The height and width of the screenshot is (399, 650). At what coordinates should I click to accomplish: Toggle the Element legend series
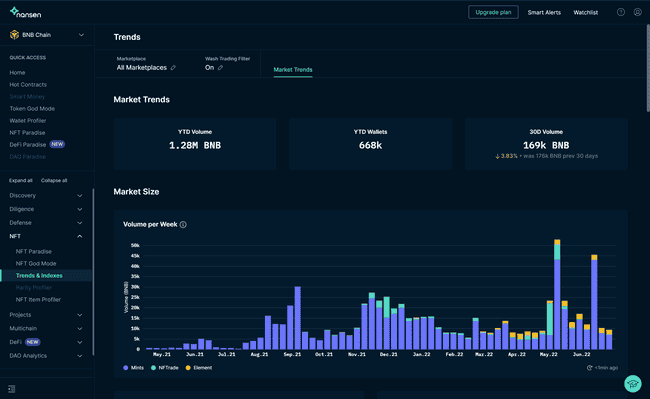[199, 368]
